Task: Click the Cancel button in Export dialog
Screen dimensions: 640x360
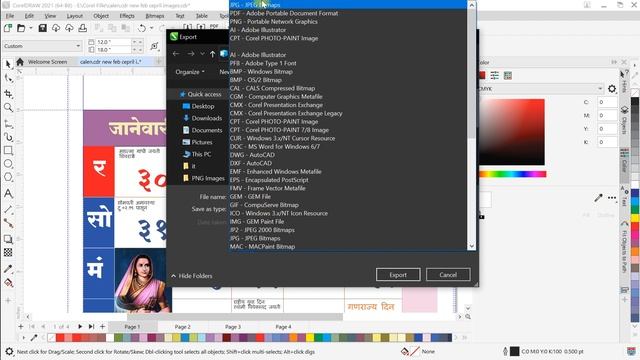Action: (x=448, y=275)
